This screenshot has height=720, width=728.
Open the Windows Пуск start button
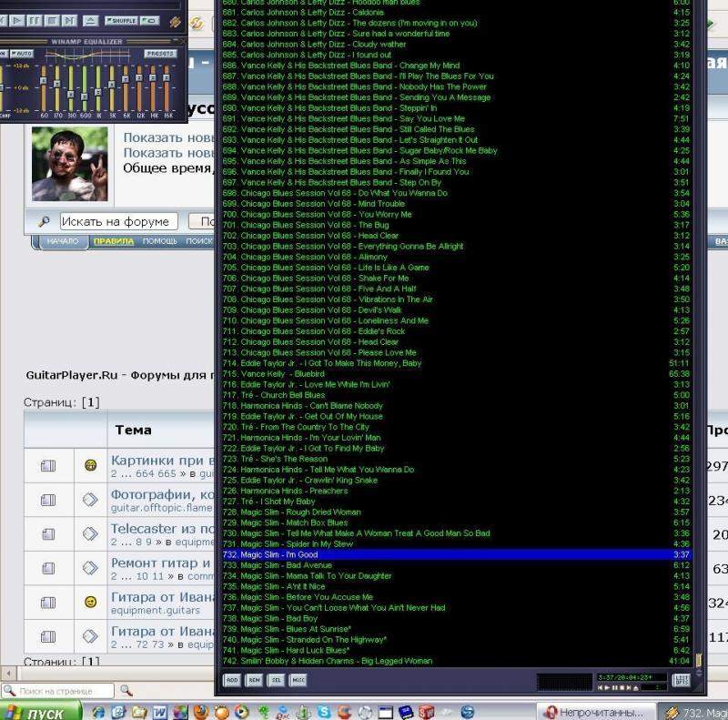40,712
